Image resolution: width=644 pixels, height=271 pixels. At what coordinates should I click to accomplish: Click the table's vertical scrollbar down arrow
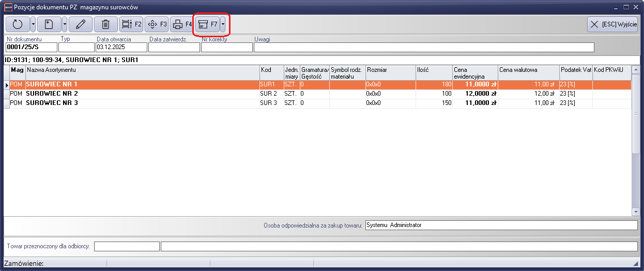click(635, 212)
